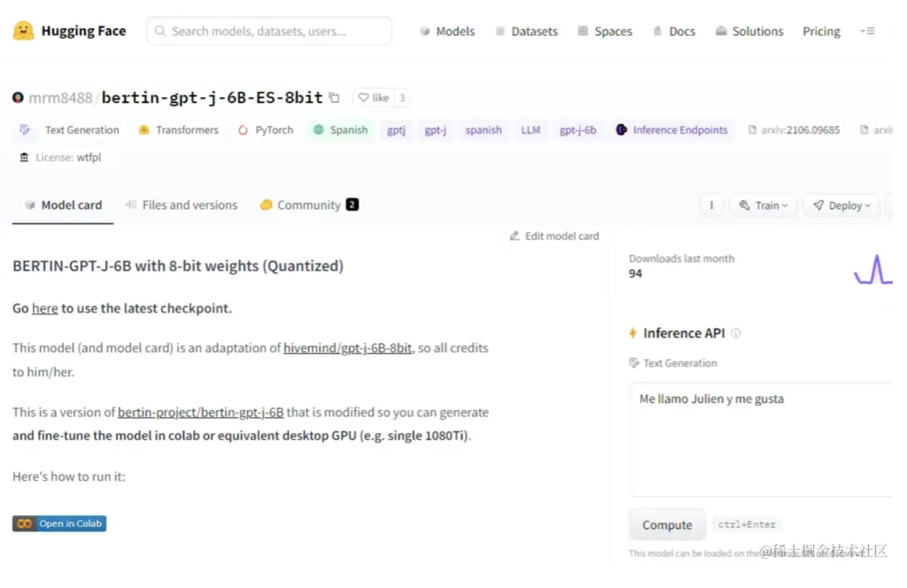This screenshot has width=907, height=588.
Task: Click the Inference API info icon
Action: click(736, 333)
